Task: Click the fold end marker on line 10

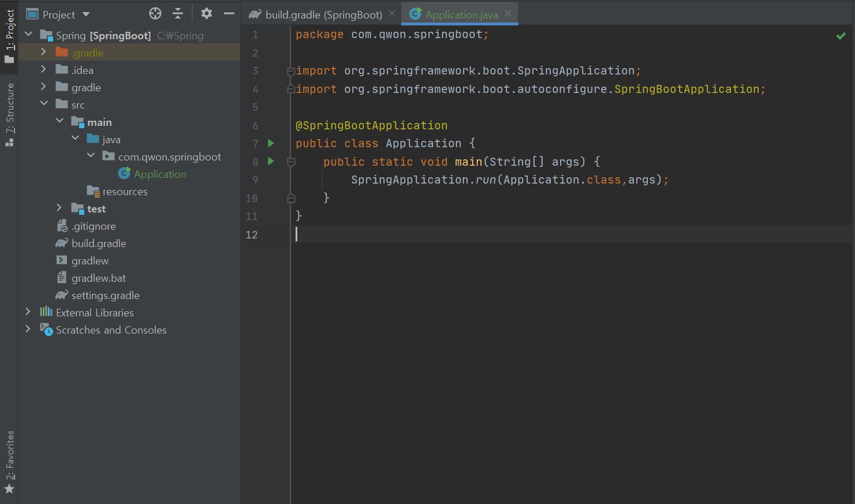Action: click(x=291, y=198)
